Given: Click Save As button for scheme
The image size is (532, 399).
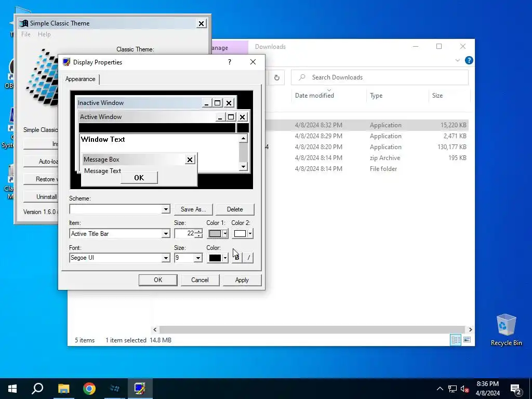Looking at the screenshot, I should click(193, 209).
